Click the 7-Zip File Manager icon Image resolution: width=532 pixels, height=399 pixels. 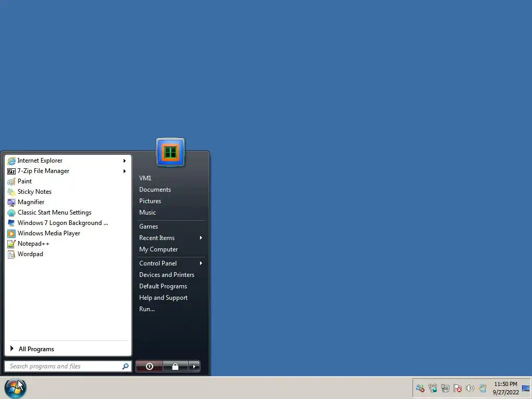(11, 171)
